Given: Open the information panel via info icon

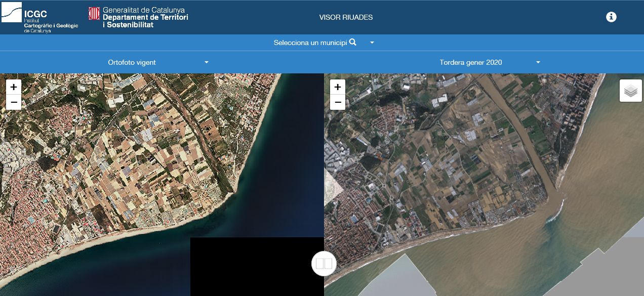Looking at the screenshot, I should pyautogui.click(x=611, y=17).
